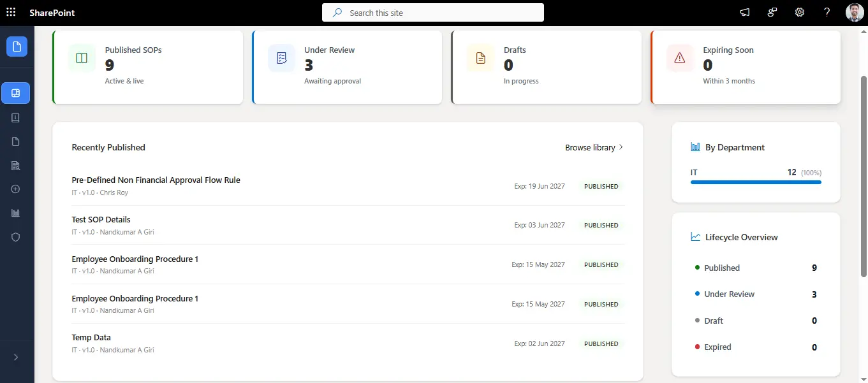This screenshot has height=383, width=868.
Task: Click Expired label in Lifecycle Overview
Action: (717, 347)
